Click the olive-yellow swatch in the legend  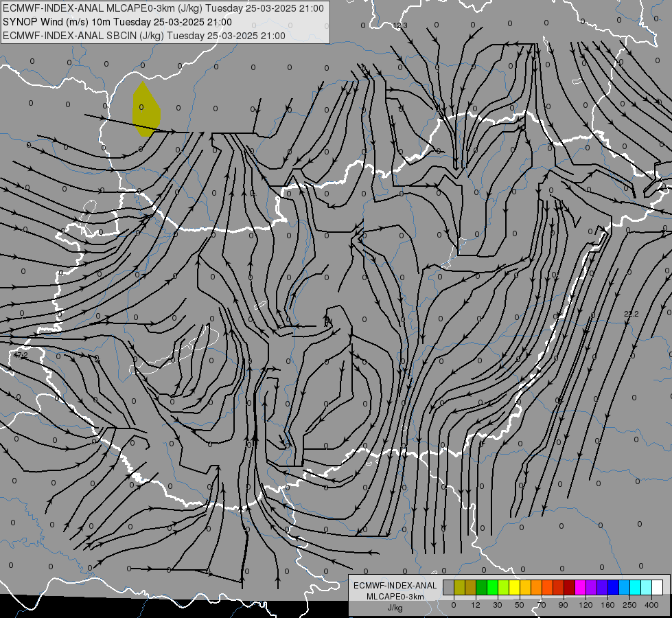click(x=459, y=587)
